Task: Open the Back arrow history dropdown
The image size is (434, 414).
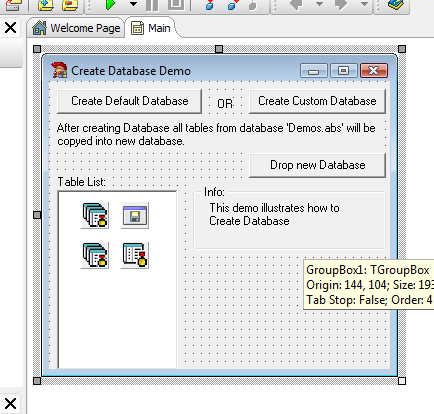Action: [319, 4]
